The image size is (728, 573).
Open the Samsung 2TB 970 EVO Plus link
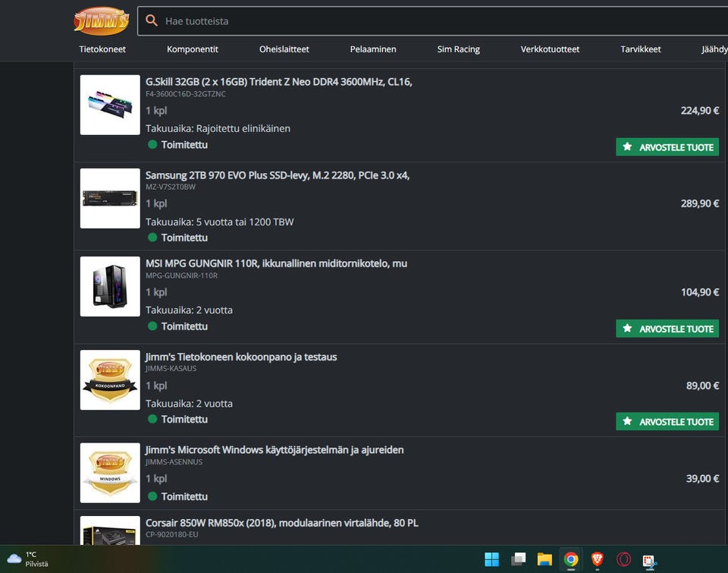(278, 175)
